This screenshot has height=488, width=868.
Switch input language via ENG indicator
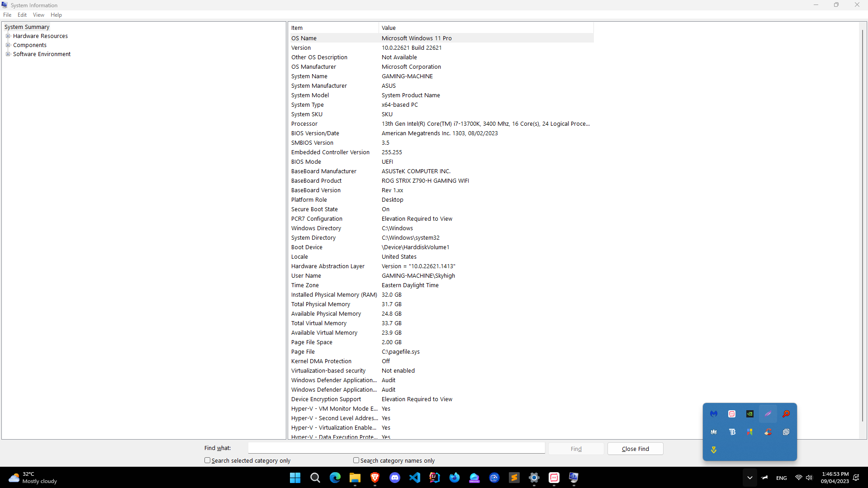coord(782,478)
